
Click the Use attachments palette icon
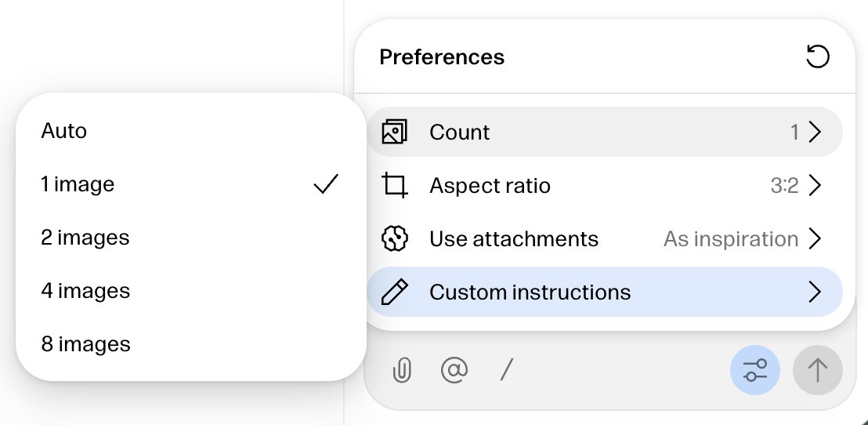tap(395, 239)
